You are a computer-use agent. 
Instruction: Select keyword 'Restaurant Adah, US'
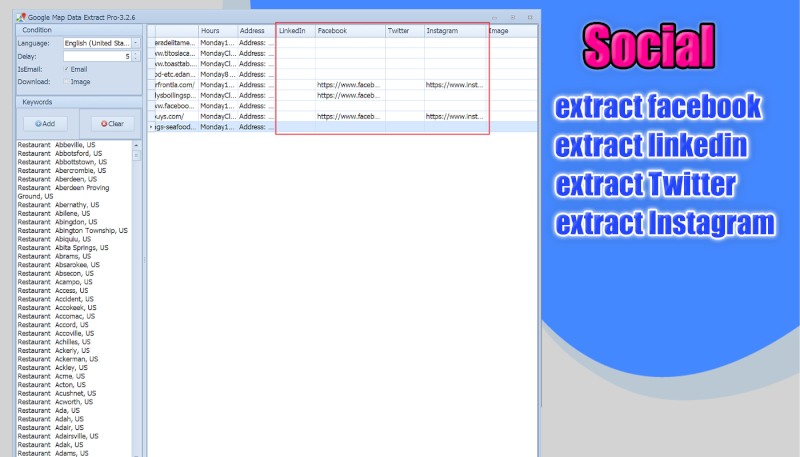51,419
